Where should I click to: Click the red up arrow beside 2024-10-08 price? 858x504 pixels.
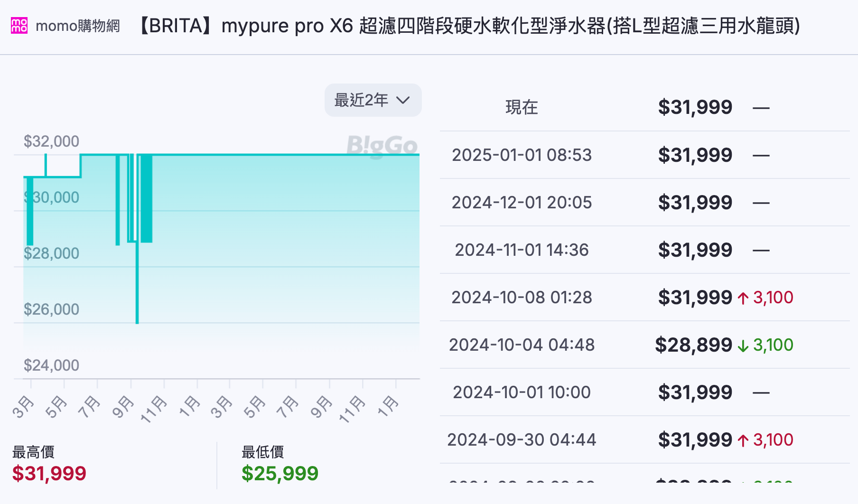743,297
